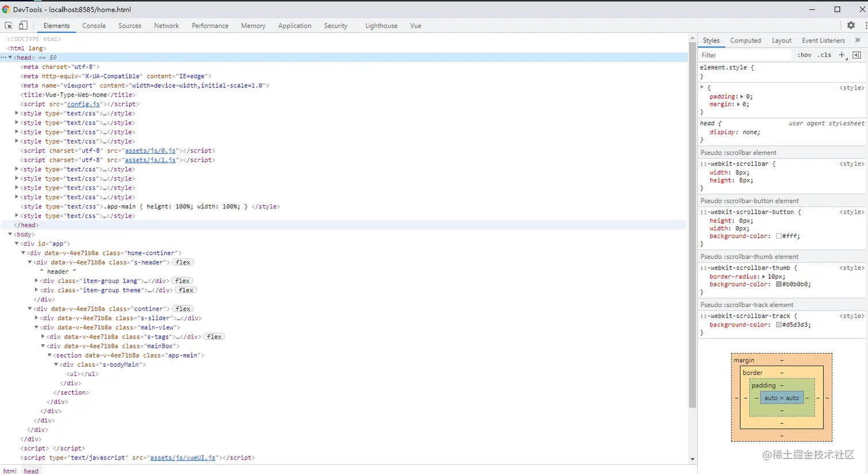Screen dimensions: 868x474
Task: Expand the item-group lang div
Action: click(36, 281)
